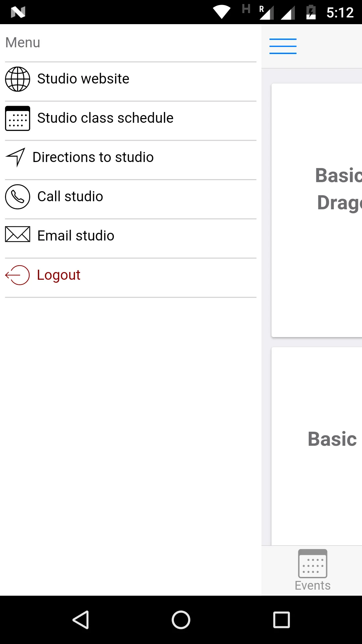Tap the globe icon for Studio website
Viewport: 362px width, 644px height.
pos(17,79)
